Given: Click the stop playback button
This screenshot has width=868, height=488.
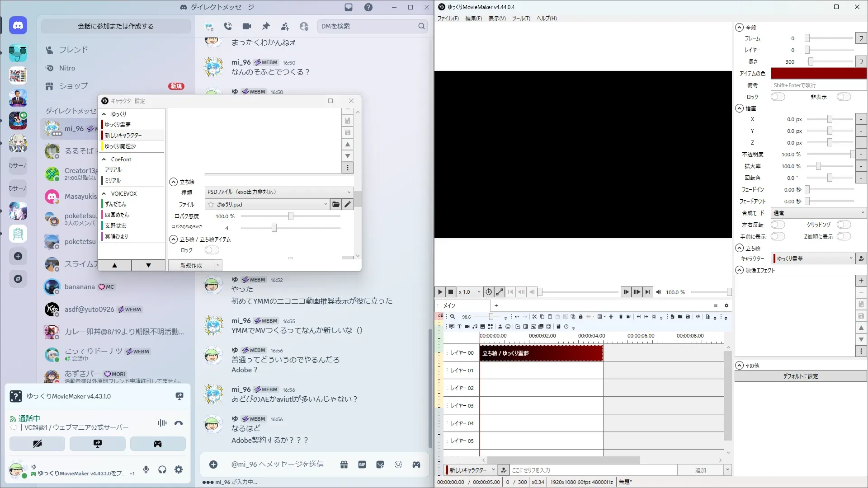Looking at the screenshot, I should 451,292.
